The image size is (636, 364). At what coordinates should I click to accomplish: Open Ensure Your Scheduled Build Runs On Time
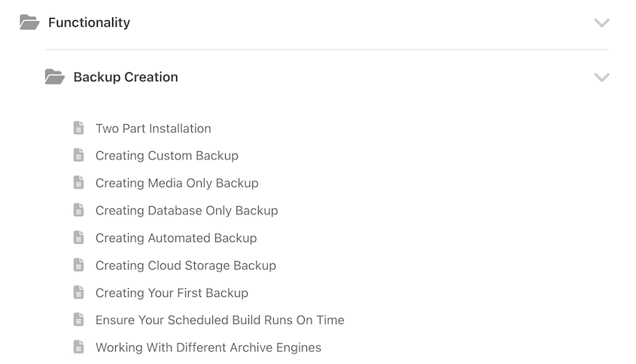point(220,320)
